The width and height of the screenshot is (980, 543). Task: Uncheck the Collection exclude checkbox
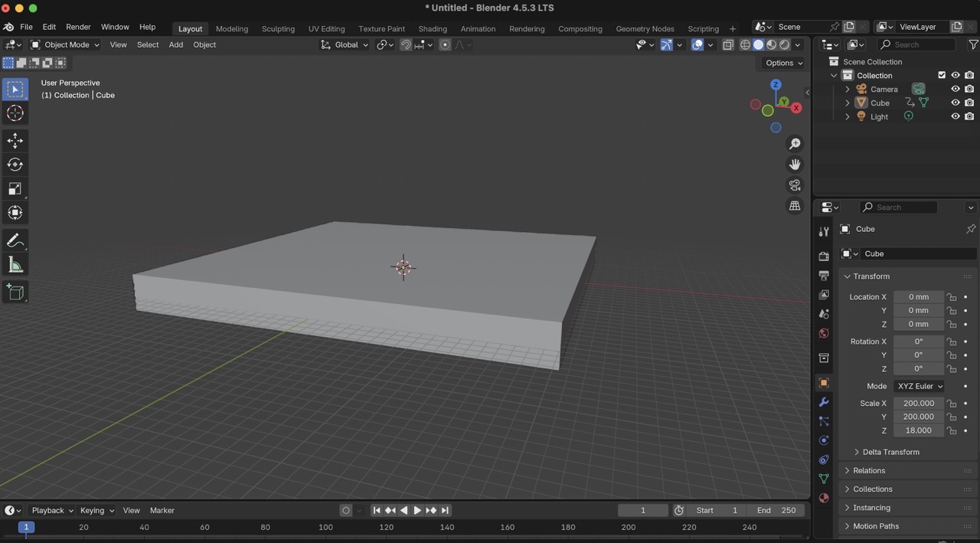[x=942, y=75]
